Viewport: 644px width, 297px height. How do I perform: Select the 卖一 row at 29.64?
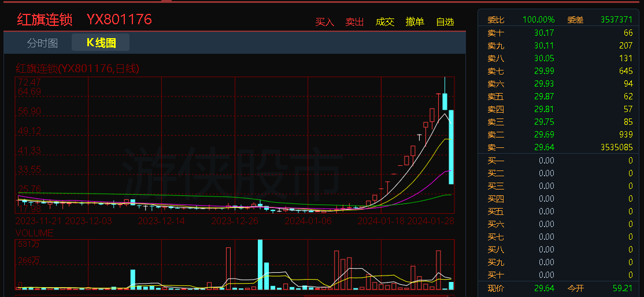[x=560, y=147]
